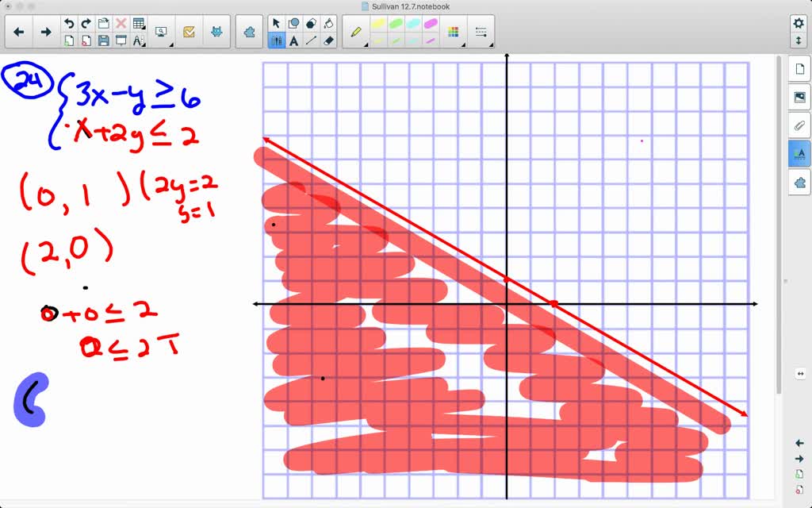Open the Gallery tab in sidebar
Image resolution: width=812 pixels, height=508 pixels.
tap(799, 98)
